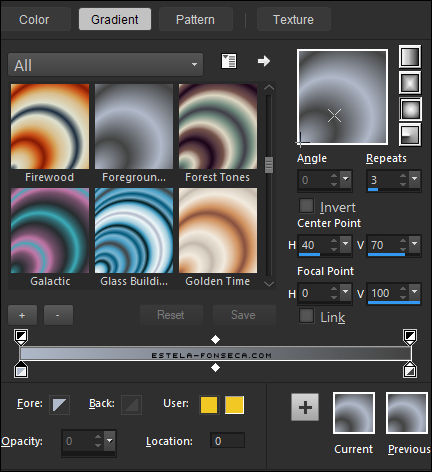Image resolution: width=432 pixels, height=472 pixels.
Task: Expand the Repeats value dropdown
Action: point(415,179)
